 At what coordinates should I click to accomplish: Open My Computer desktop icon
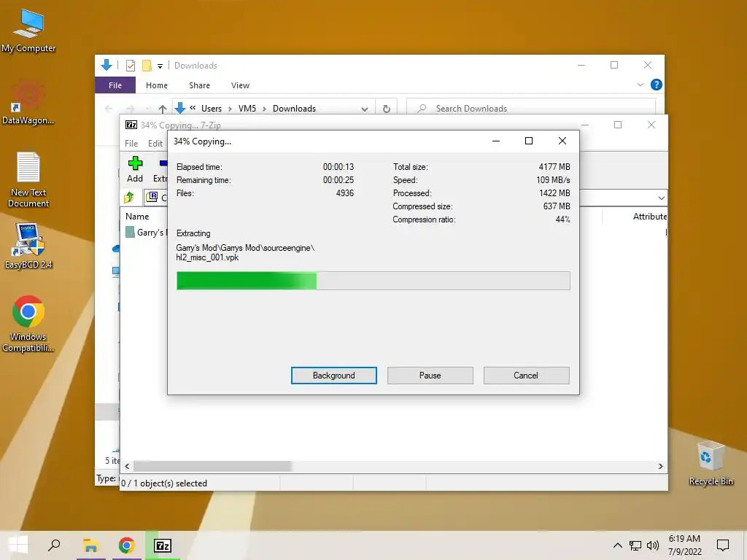point(28,31)
